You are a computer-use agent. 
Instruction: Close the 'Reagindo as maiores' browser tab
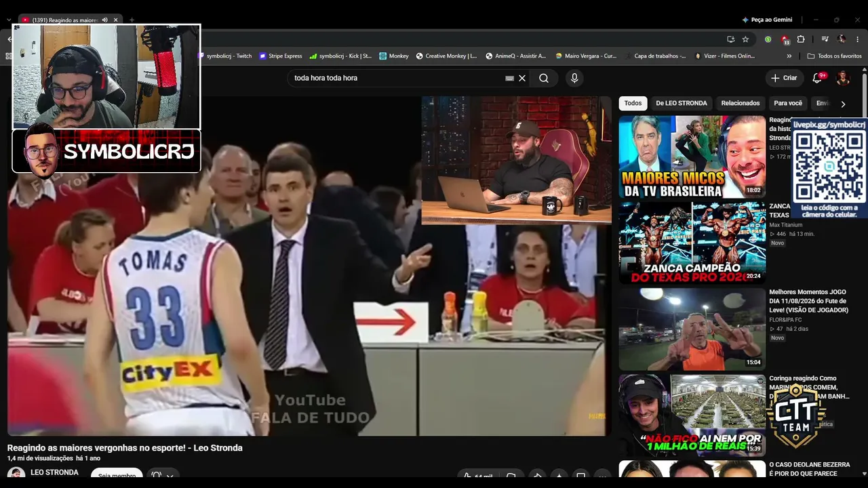click(x=116, y=20)
